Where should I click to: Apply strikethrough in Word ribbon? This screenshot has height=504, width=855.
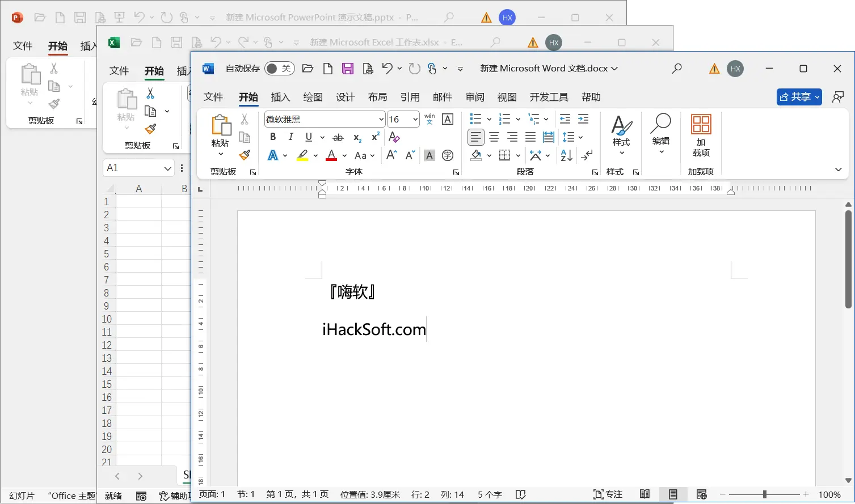pyautogui.click(x=338, y=137)
